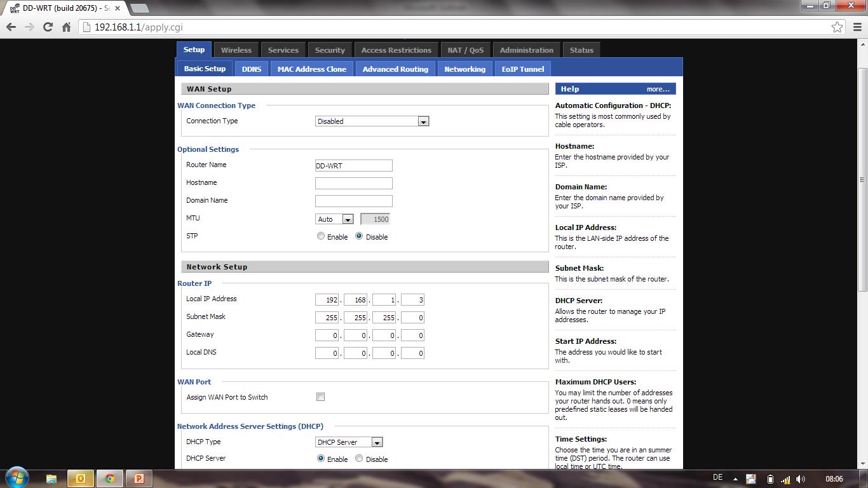Open the Networking sub-tab

(x=465, y=69)
